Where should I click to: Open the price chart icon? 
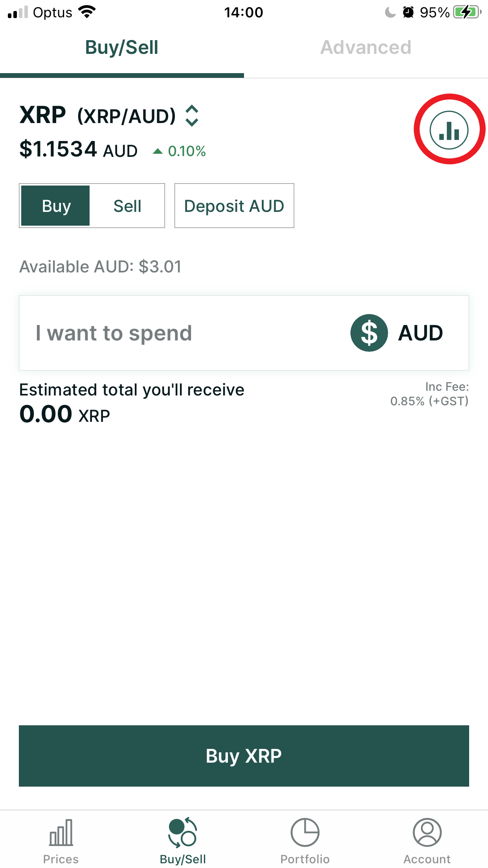449,130
